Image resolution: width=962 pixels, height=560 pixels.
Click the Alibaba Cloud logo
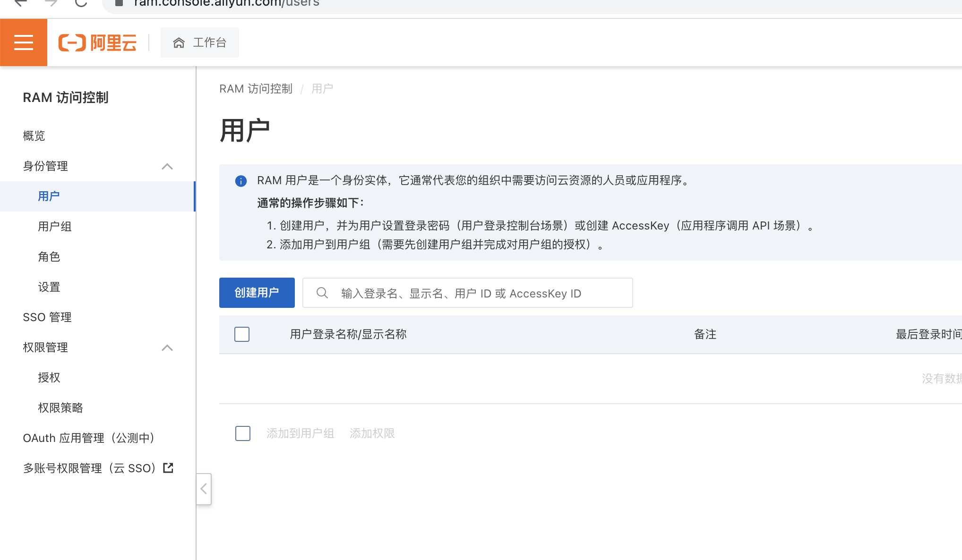[x=97, y=42]
